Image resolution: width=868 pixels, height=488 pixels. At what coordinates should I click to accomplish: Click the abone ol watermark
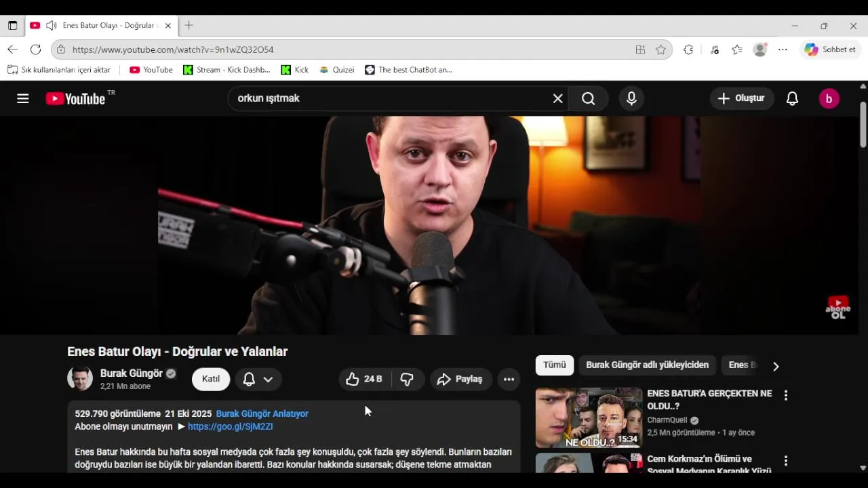tap(838, 307)
